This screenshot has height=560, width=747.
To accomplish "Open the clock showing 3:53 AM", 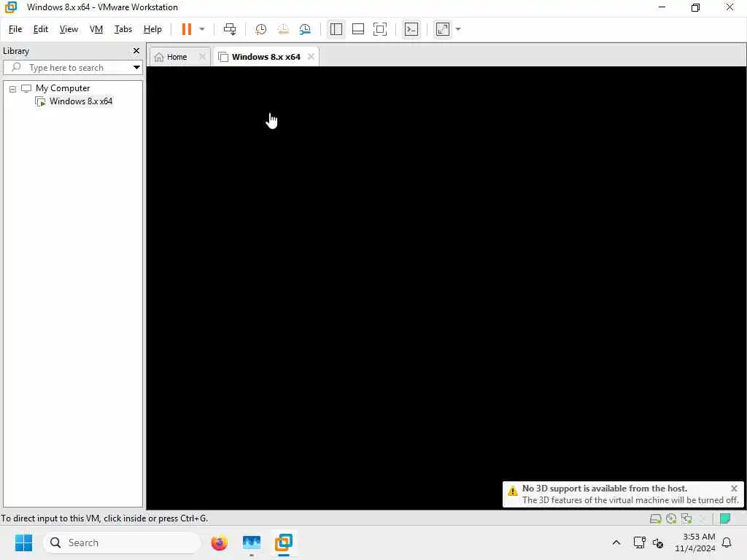I will (x=695, y=542).
